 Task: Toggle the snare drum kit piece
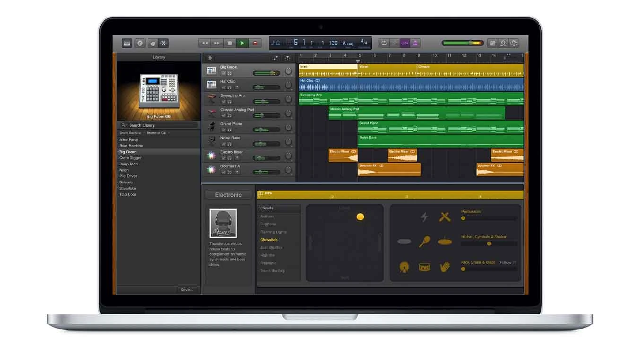click(x=425, y=267)
